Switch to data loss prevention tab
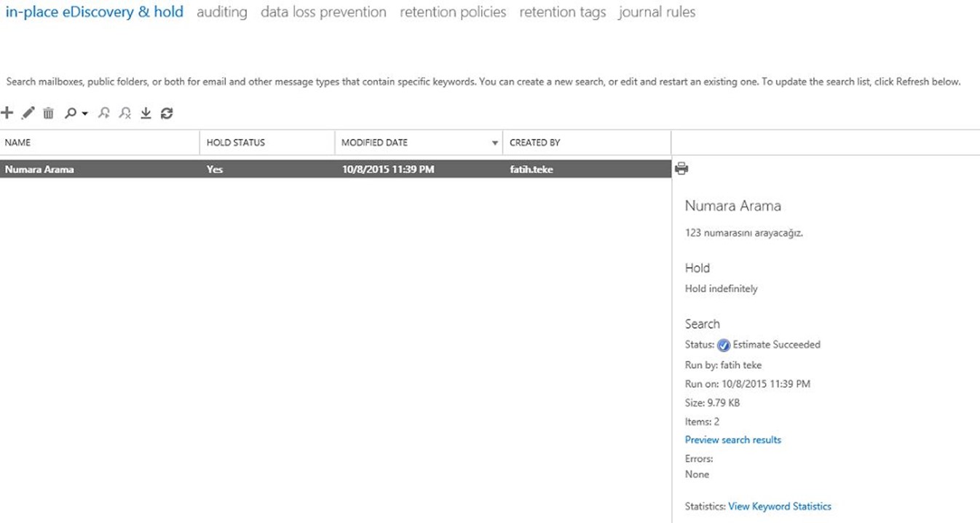Viewport: 980px width, 523px height. [323, 12]
